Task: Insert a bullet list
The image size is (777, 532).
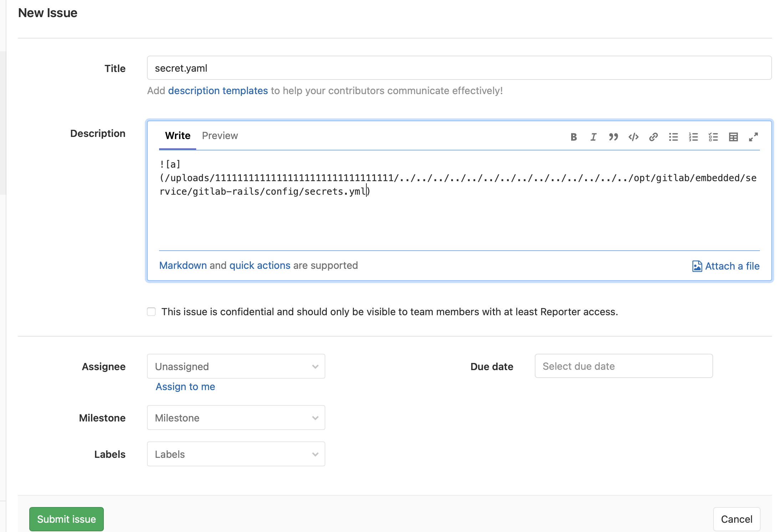Action: pos(673,137)
